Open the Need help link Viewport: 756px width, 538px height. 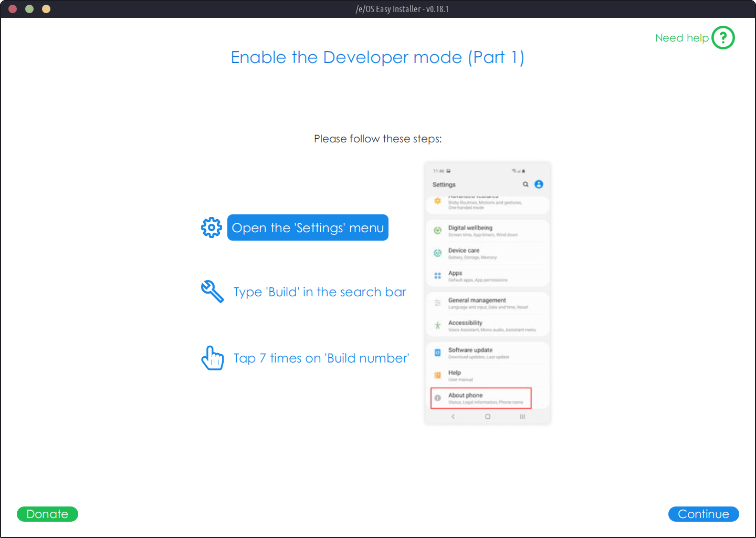click(x=681, y=38)
